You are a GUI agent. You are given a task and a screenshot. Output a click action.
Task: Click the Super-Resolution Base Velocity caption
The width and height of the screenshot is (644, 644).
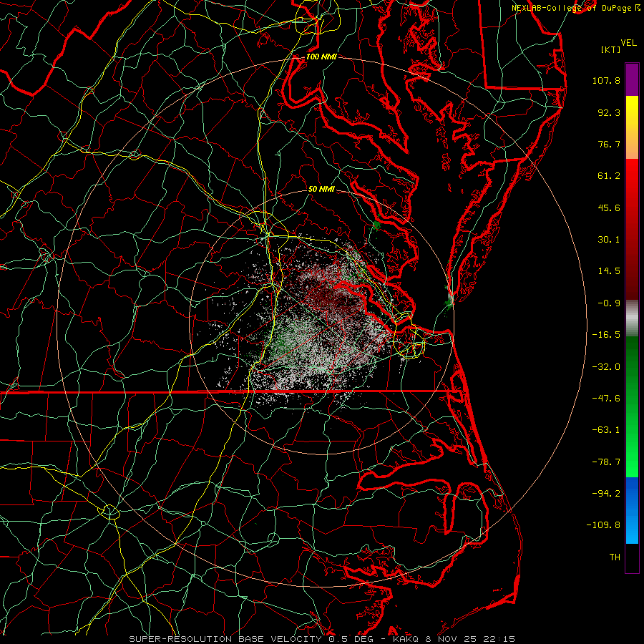point(322,639)
